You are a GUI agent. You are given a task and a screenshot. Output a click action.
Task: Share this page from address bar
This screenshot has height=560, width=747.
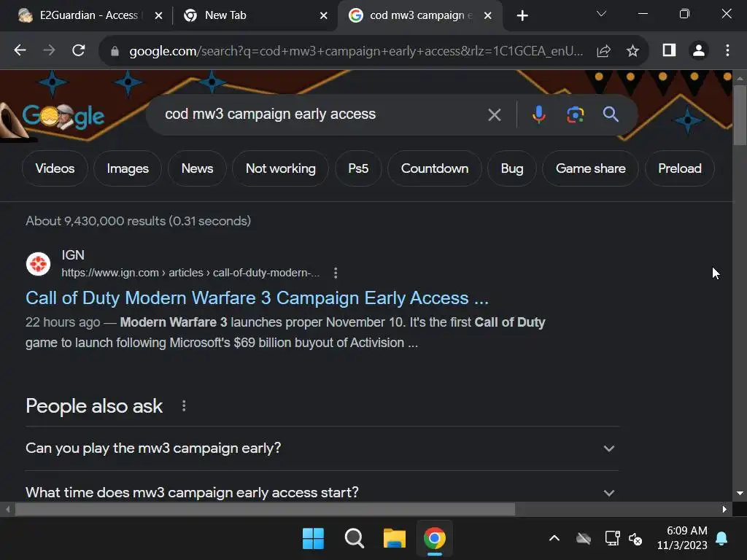click(x=603, y=51)
